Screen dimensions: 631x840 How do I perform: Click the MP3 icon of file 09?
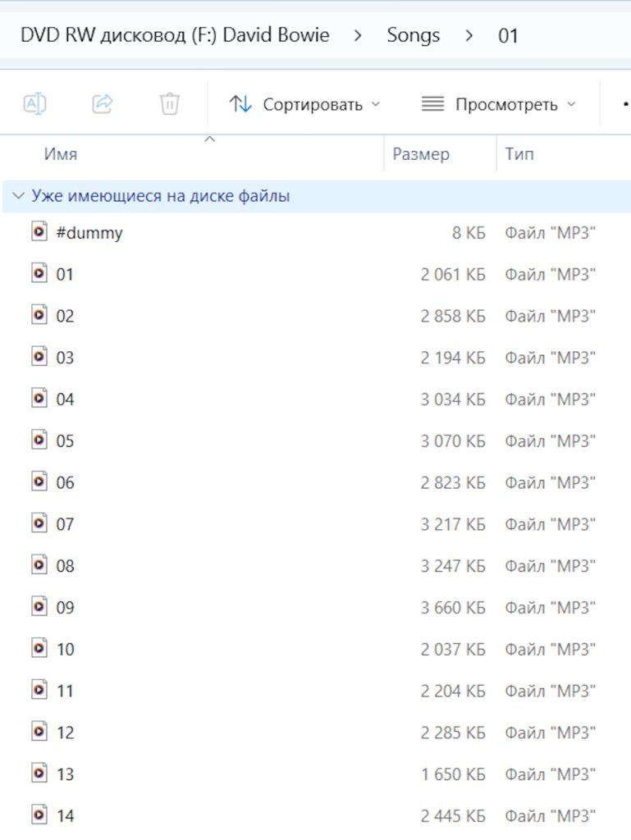coord(39,607)
